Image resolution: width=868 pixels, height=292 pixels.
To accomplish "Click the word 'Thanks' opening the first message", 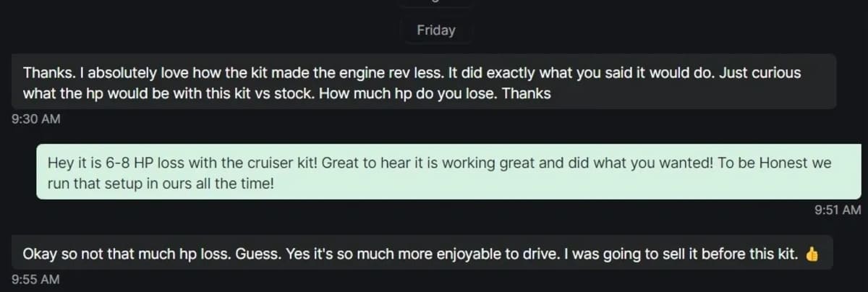I will pos(42,73).
